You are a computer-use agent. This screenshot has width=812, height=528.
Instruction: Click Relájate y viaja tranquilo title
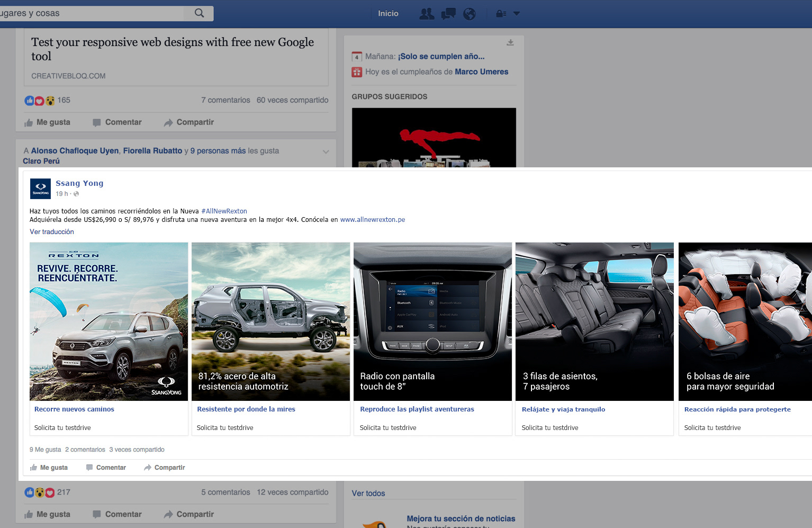[563, 409]
